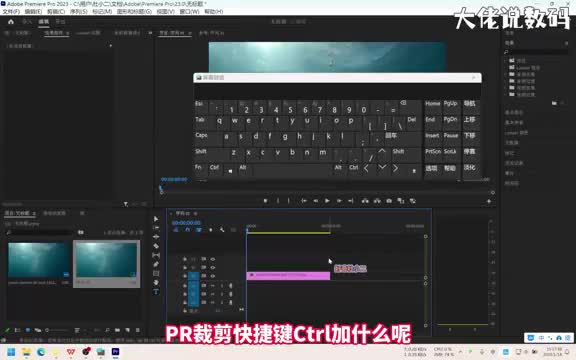The height and width of the screenshot is (360, 576).
Task: Open the 剪辑(C) menu
Action: point(56,12)
